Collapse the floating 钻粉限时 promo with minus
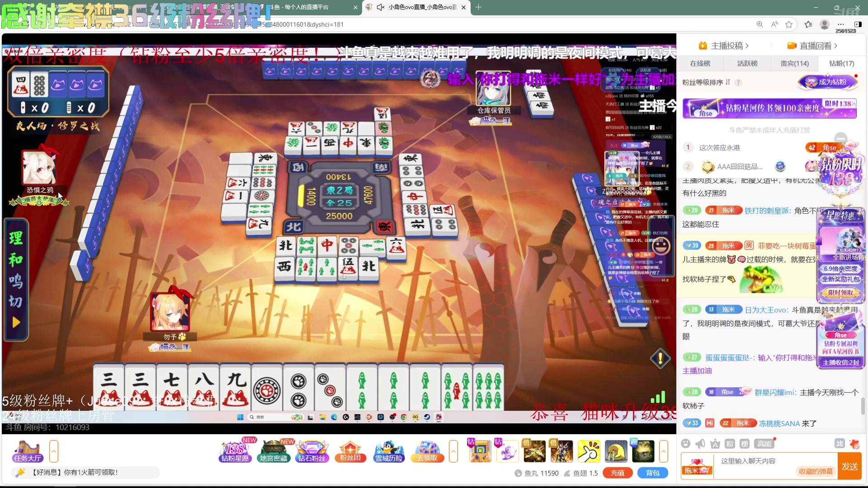Image resolution: width=868 pixels, height=488 pixels. [x=841, y=138]
